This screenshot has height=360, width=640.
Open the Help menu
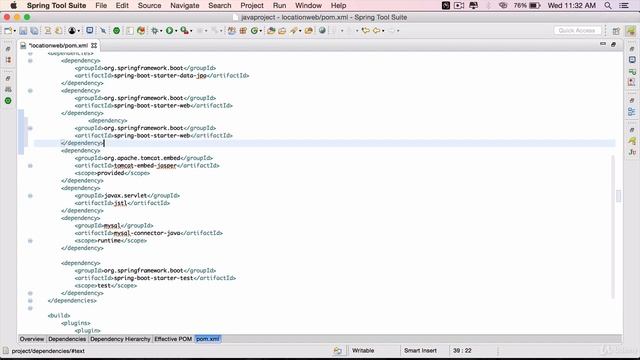point(338,6)
